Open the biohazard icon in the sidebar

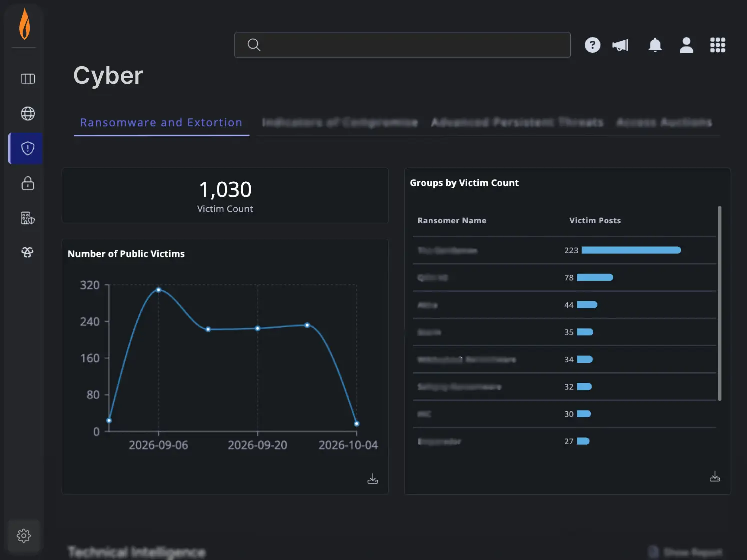[28, 252]
